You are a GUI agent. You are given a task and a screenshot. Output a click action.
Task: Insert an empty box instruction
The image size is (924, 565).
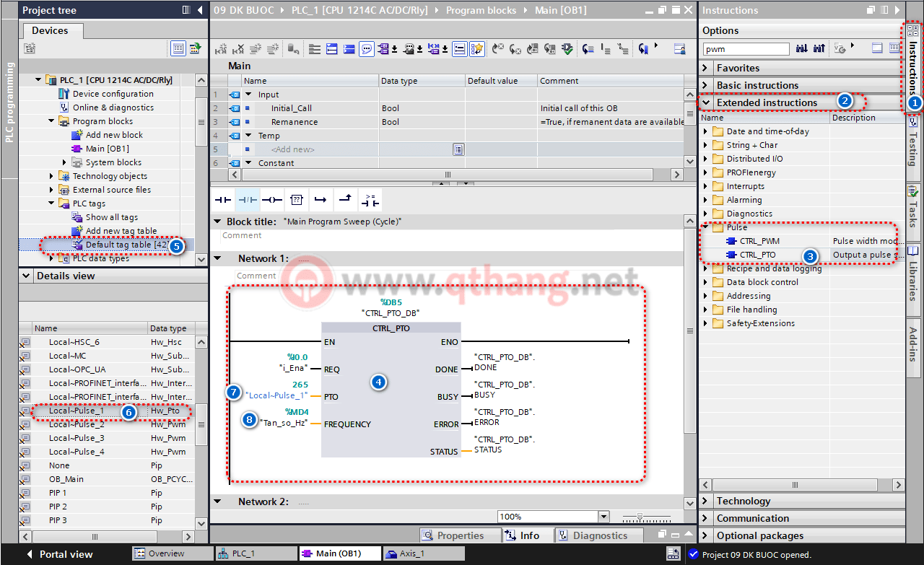(x=296, y=200)
